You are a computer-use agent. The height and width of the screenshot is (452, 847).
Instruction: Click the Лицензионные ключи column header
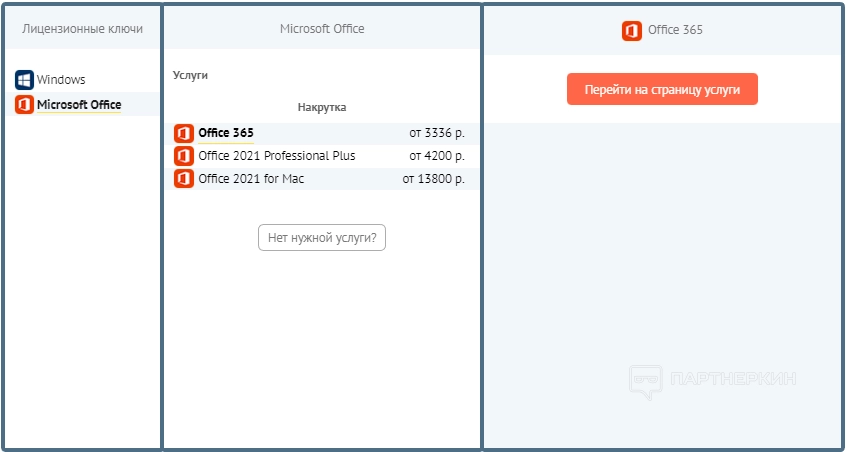83,29
